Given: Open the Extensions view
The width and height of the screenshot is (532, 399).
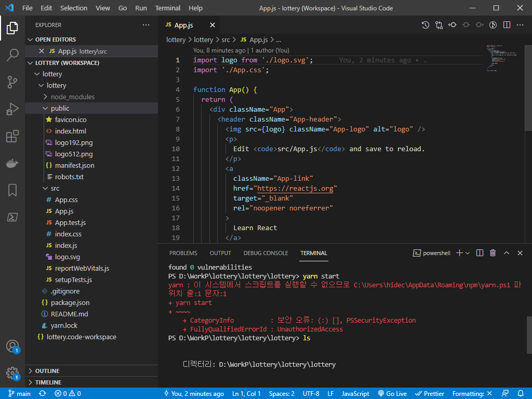Looking at the screenshot, I should 12,136.
